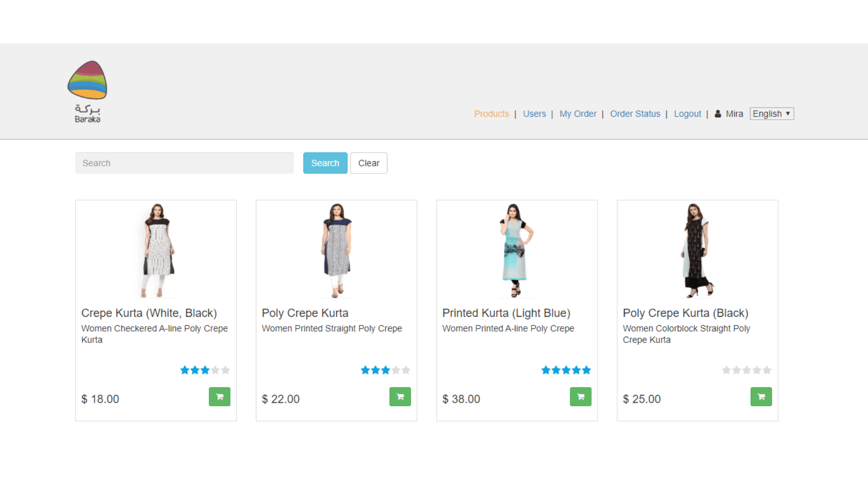Click the fifth star on Printed Kurta rating
868x488 pixels.
pyautogui.click(x=587, y=370)
